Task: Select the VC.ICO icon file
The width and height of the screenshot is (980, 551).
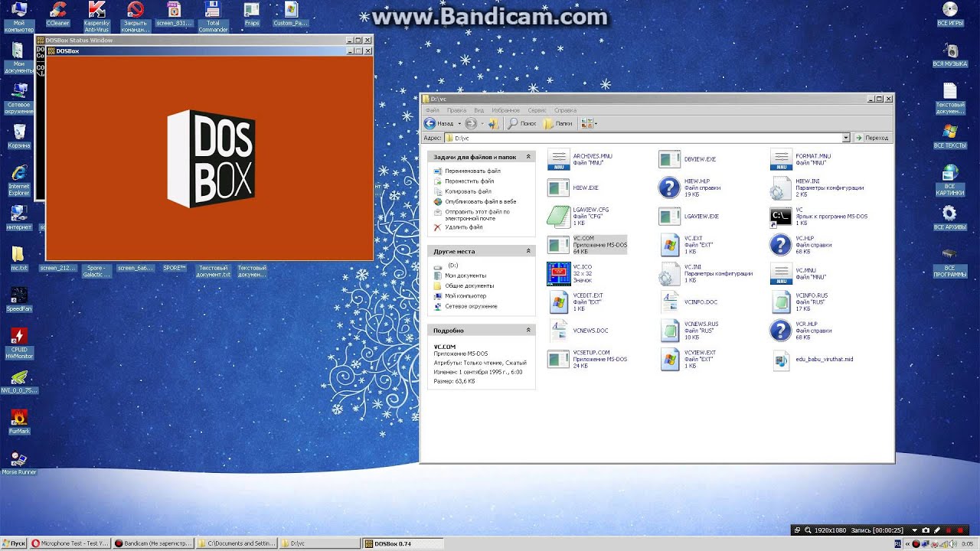Action: (558, 273)
